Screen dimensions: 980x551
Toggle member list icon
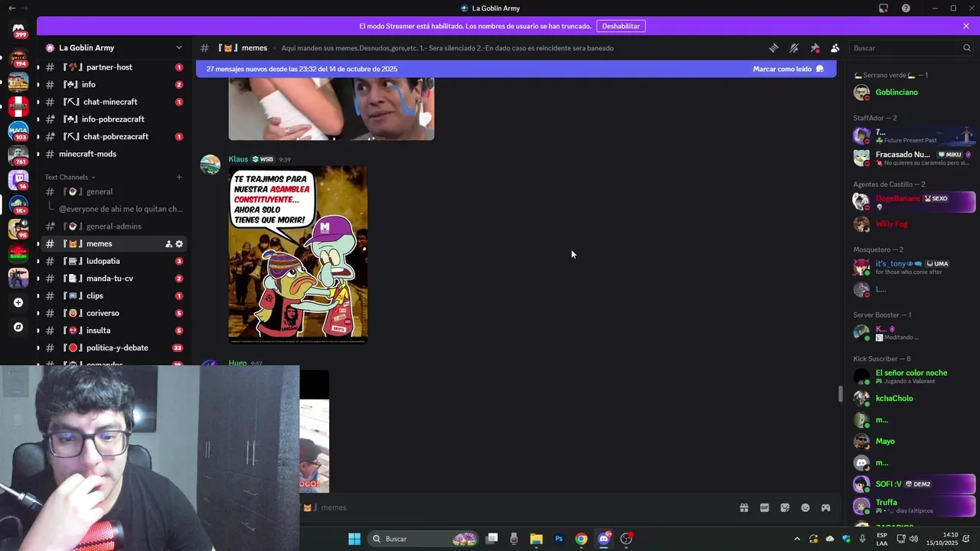click(835, 47)
